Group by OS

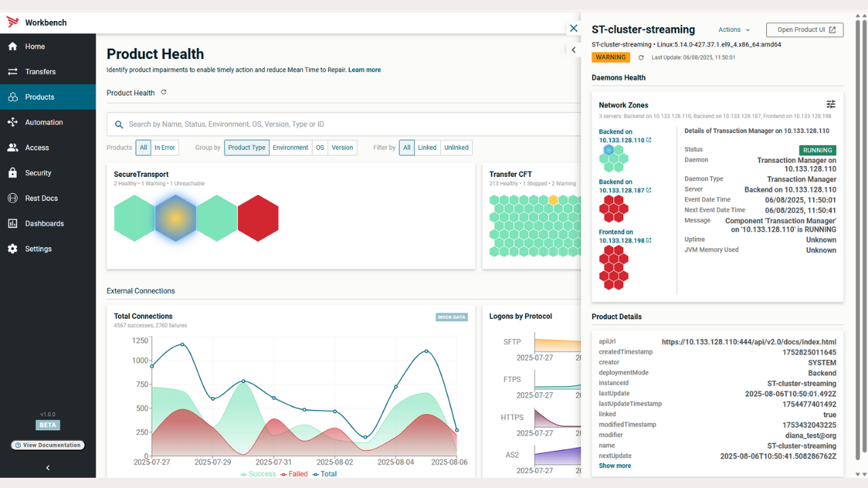[x=320, y=148]
